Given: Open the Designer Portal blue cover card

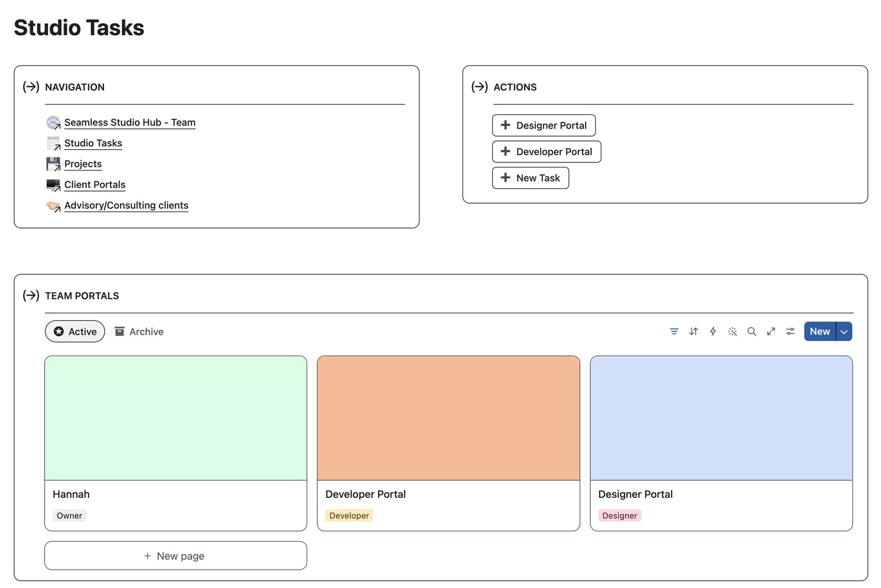Looking at the screenshot, I should click(x=721, y=418).
